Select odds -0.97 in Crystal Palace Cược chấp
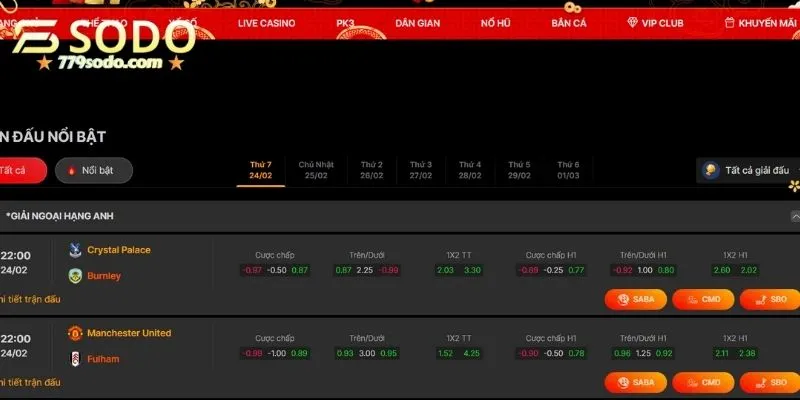Screen dimensions: 800x400 pyautogui.click(x=253, y=270)
